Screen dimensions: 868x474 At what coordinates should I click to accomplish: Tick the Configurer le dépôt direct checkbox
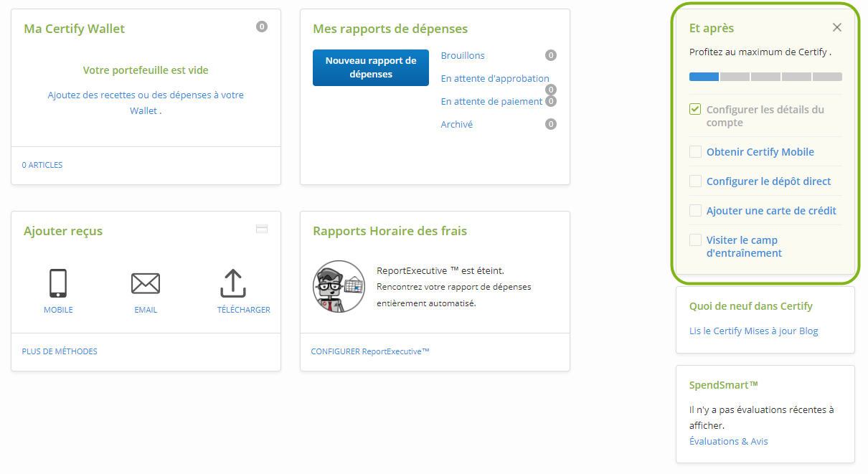pos(695,181)
